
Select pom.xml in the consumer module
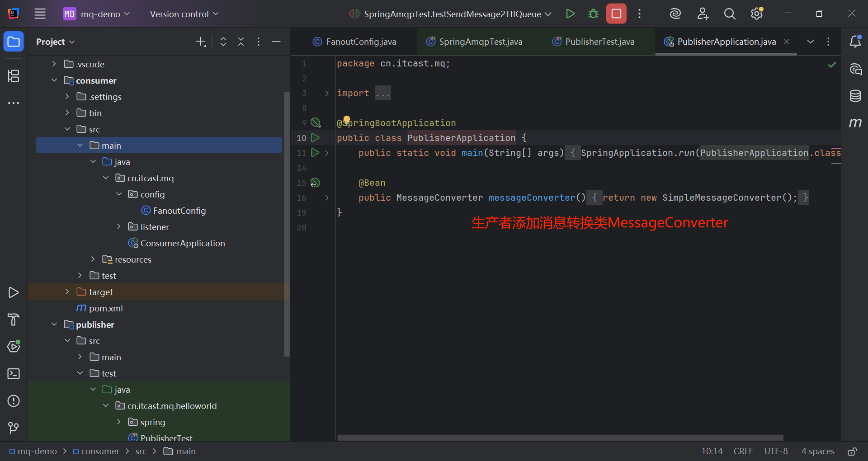point(106,308)
